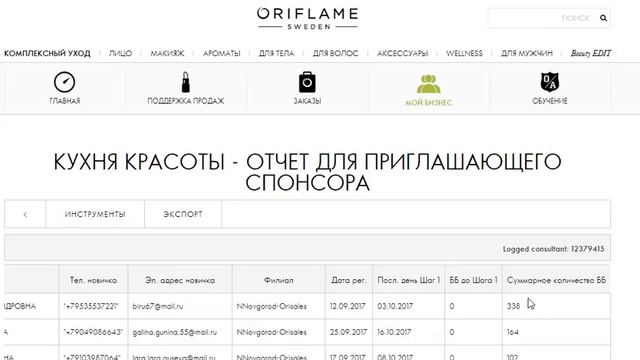Click the back arrow button
The width and height of the screenshot is (640, 360).
point(25,214)
